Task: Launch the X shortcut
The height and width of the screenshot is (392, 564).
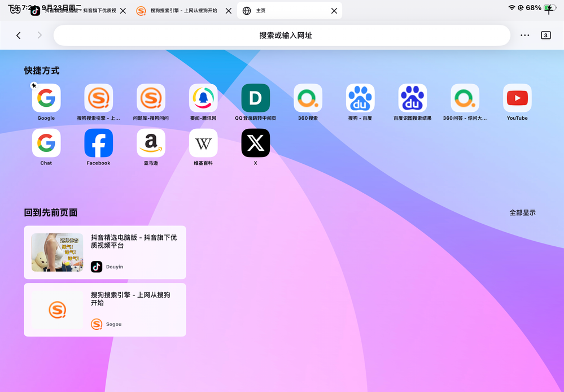Action: click(x=255, y=143)
